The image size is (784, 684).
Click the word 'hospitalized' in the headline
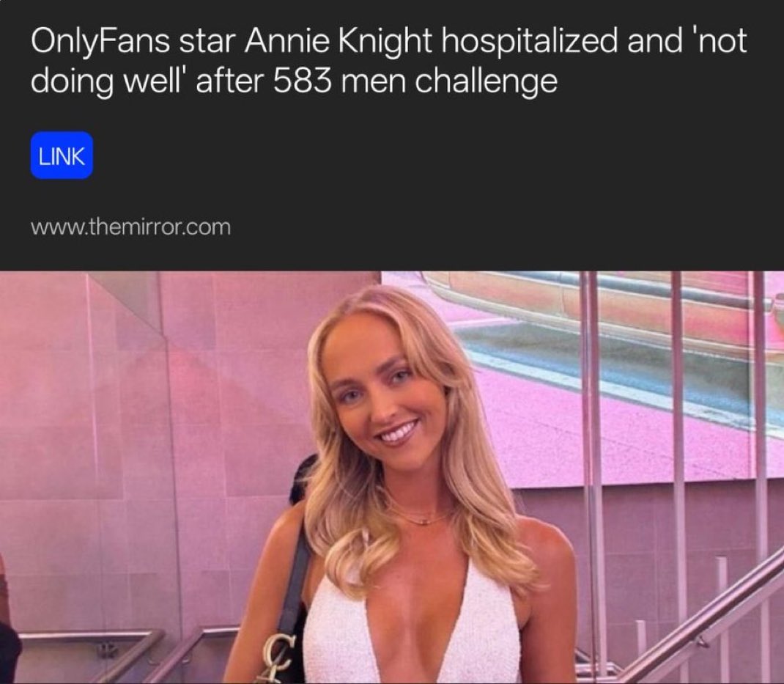tap(529, 41)
